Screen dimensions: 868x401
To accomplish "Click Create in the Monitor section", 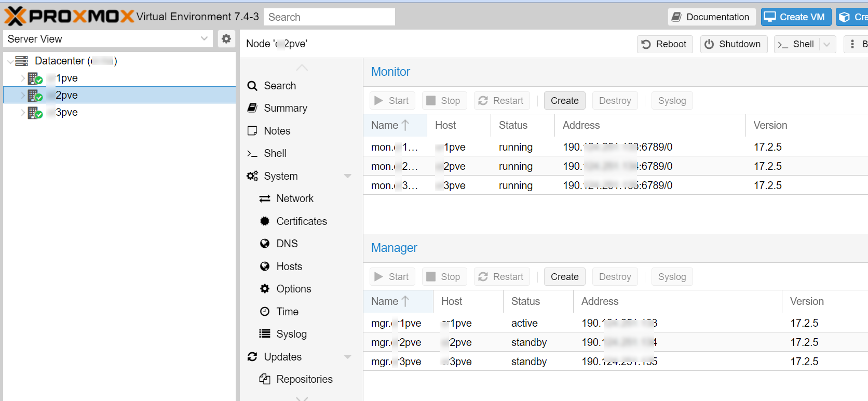I will (x=564, y=101).
